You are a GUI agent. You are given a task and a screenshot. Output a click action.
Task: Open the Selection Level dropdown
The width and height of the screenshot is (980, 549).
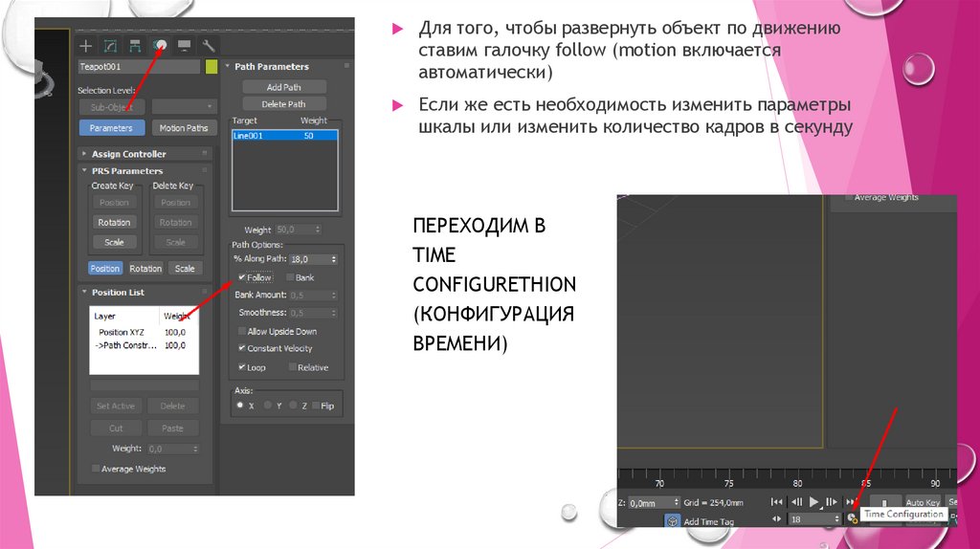[x=185, y=107]
